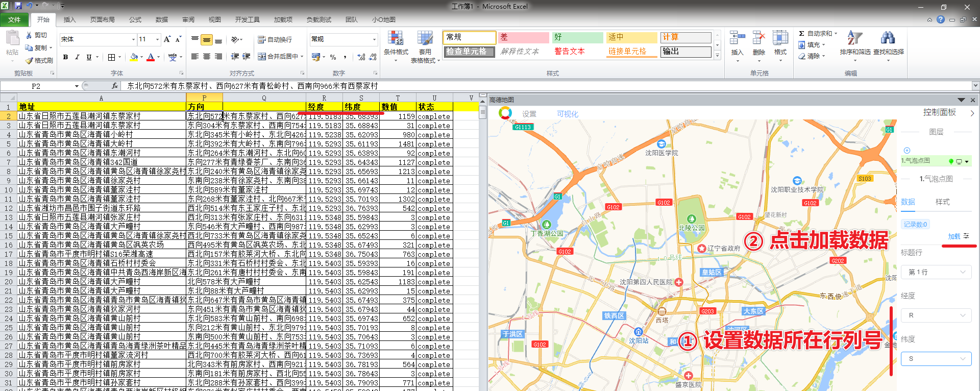Open the 经度 column R dropdown
980x391 pixels.
(x=936, y=315)
